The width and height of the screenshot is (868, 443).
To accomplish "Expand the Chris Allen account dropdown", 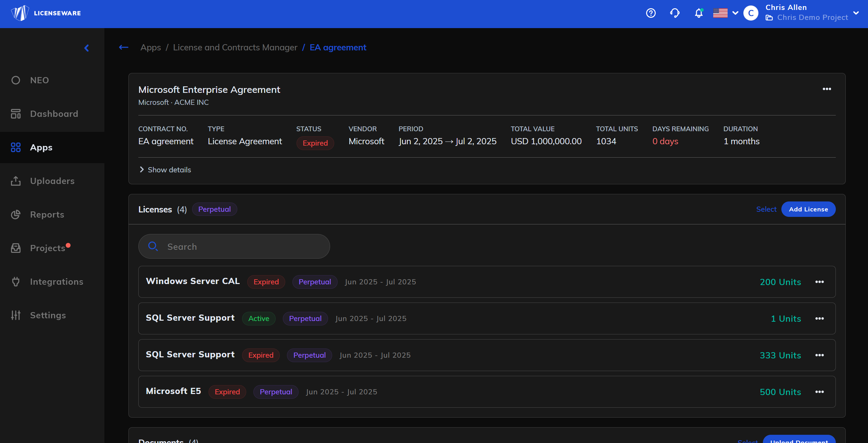I will tap(856, 13).
